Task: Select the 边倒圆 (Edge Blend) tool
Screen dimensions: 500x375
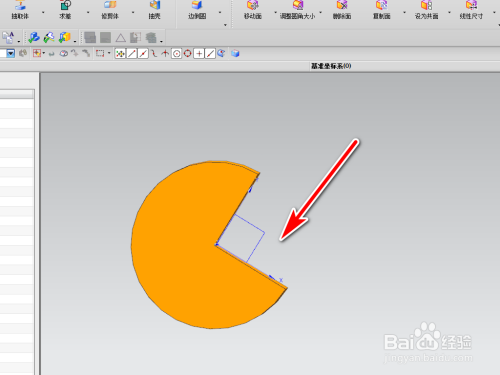Action: (197, 10)
